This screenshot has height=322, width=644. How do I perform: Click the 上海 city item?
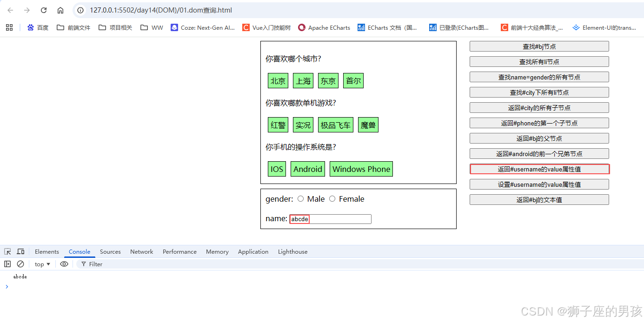pos(303,81)
